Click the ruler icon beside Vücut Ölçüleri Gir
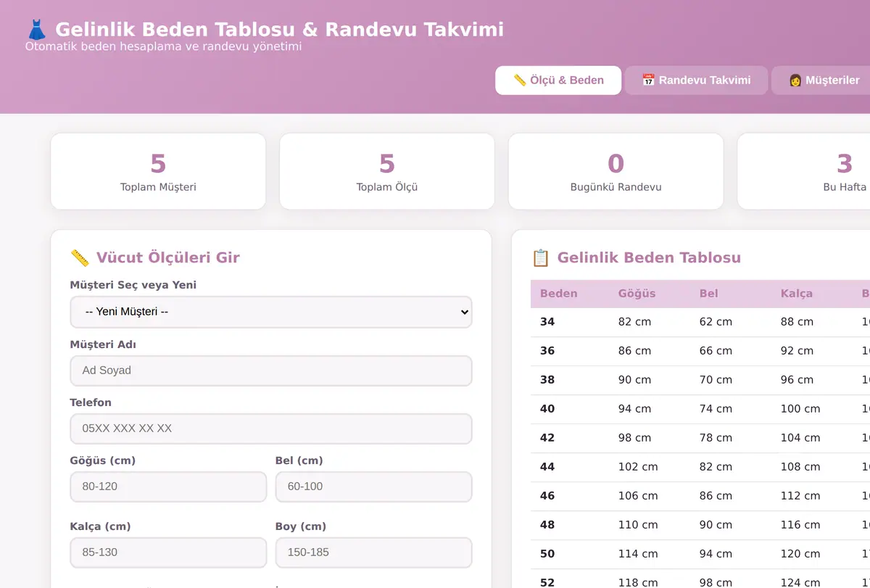Screen dimensions: 870x588 [x=79, y=257]
